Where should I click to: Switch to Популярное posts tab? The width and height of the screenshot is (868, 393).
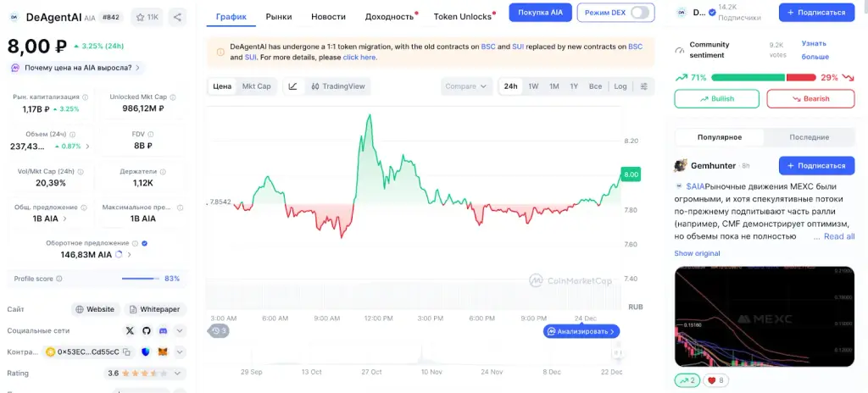720,137
